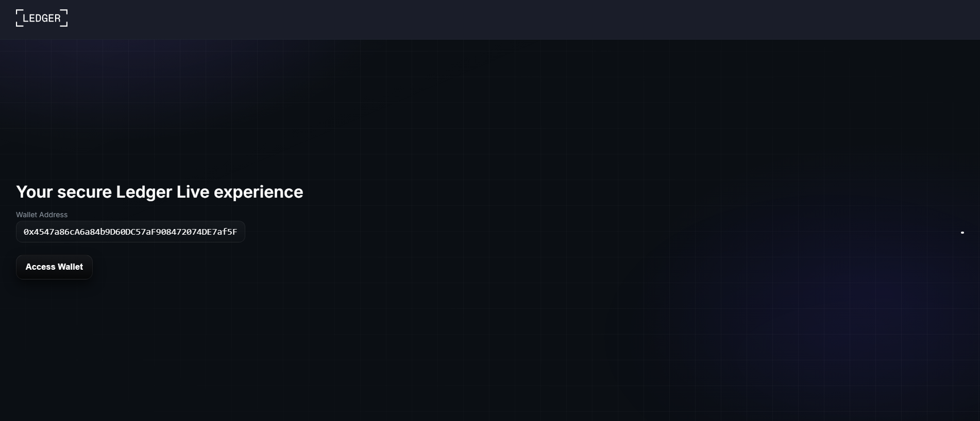Click the Access Wallet button
The image size is (980, 421).
(x=54, y=267)
